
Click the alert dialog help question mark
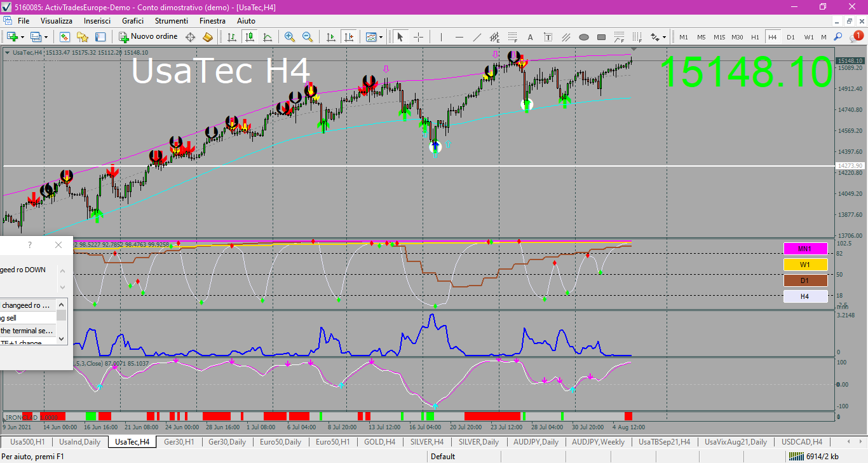[x=30, y=245]
